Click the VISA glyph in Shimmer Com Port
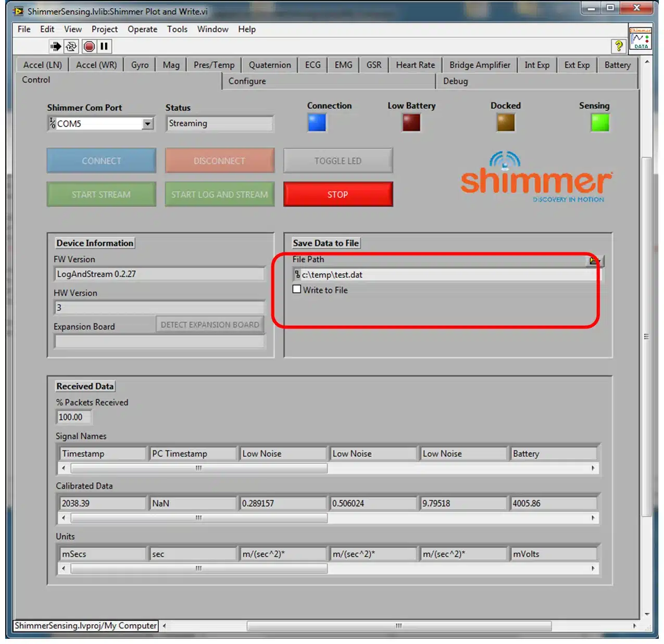This screenshot has width=664, height=644. [x=52, y=123]
